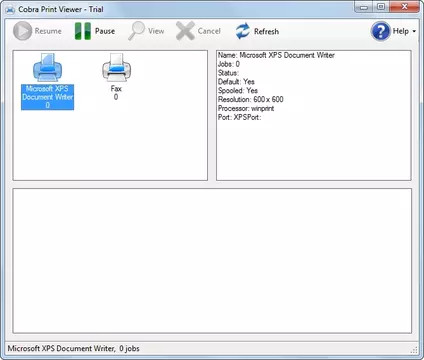Maximize the Cobra Print Viewer window

tap(381, 7)
